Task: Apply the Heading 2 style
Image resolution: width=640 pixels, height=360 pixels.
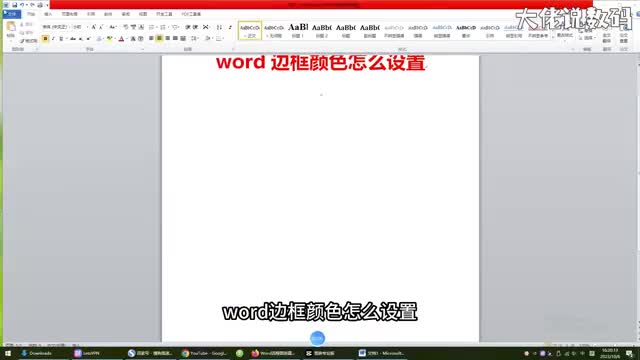Action: point(322,31)
